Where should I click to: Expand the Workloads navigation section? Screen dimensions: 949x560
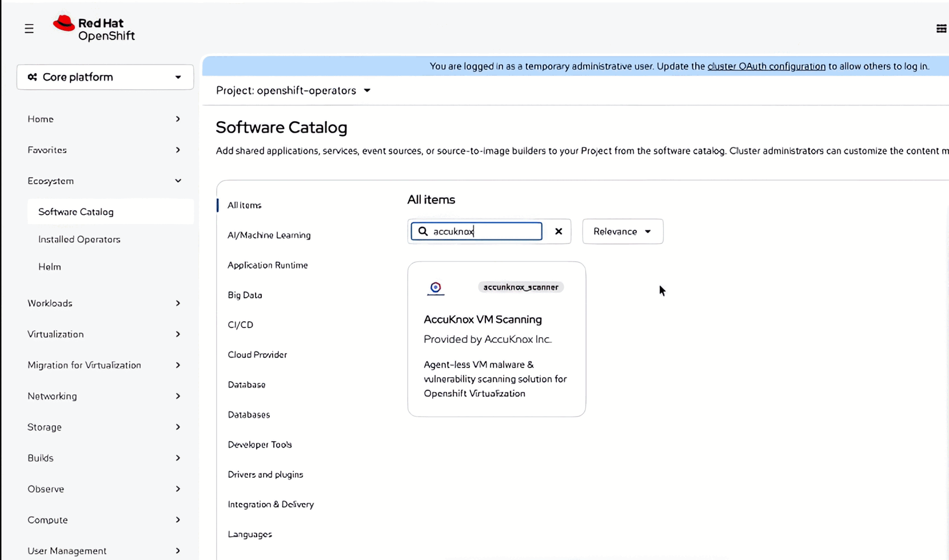point(105,303)
